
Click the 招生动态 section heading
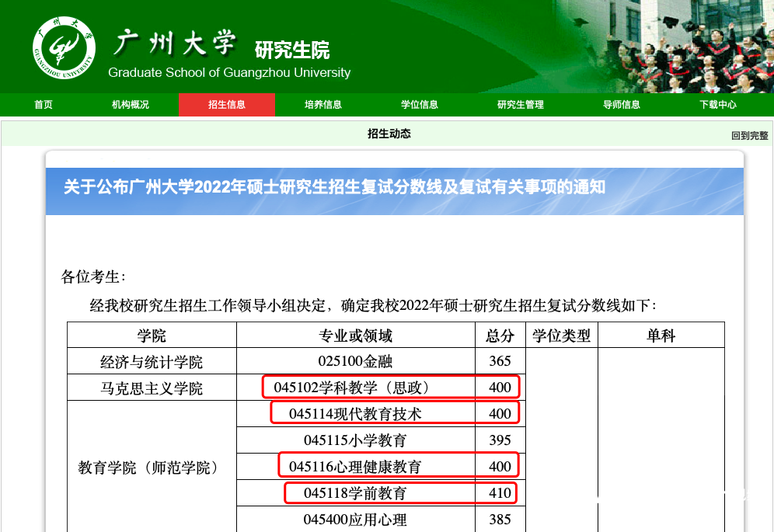pyautogui.click(x=389, y=134)
